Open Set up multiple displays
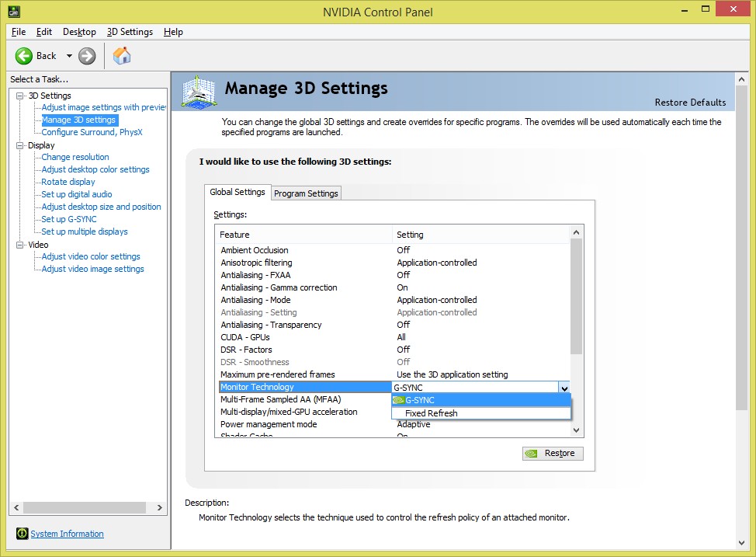 85,232
